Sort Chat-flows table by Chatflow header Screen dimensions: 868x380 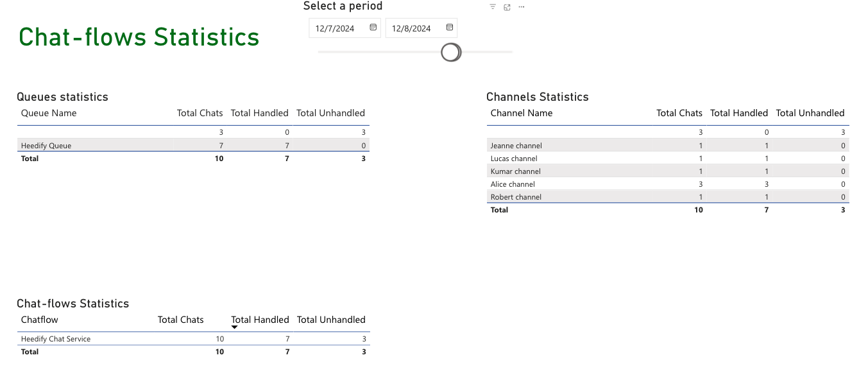coord(40,320)
